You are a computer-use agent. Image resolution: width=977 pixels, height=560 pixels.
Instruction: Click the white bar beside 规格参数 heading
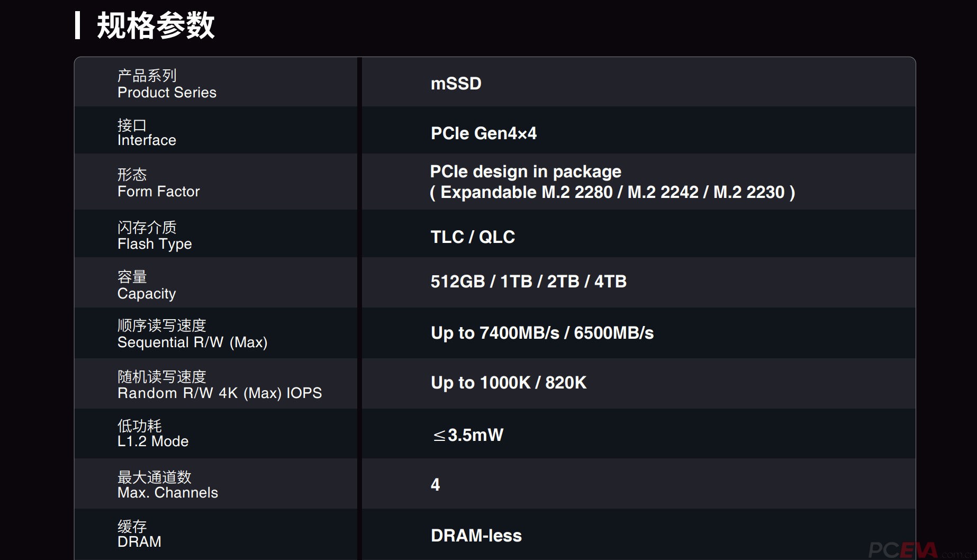pyautogui.click(x=78, y=25)
